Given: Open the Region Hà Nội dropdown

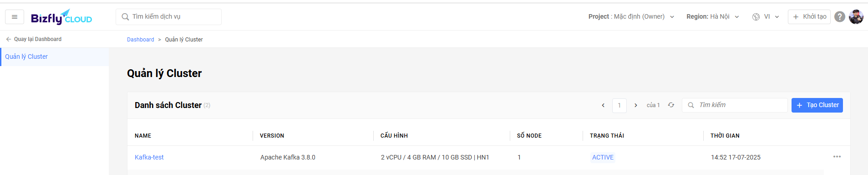Looking at the screenshot, I should (x=713, y=16).
